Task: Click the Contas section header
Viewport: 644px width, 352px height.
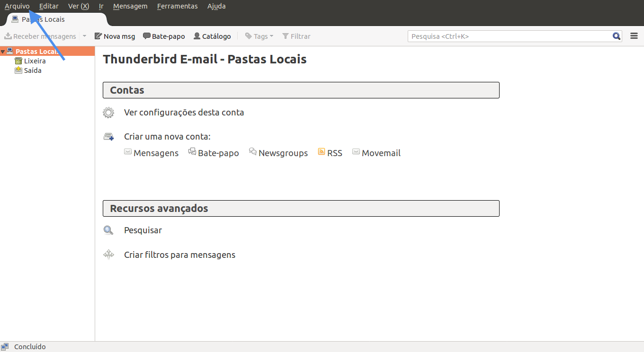Action: point(301,90)
